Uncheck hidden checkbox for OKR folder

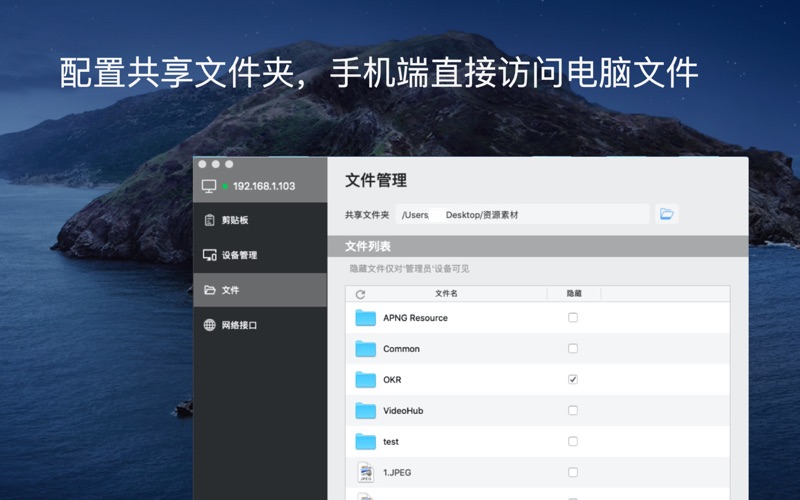573,379
